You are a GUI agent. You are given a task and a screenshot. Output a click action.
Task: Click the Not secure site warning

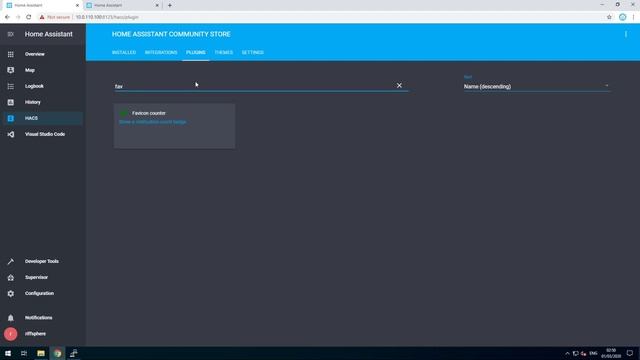tap(55, 17)
